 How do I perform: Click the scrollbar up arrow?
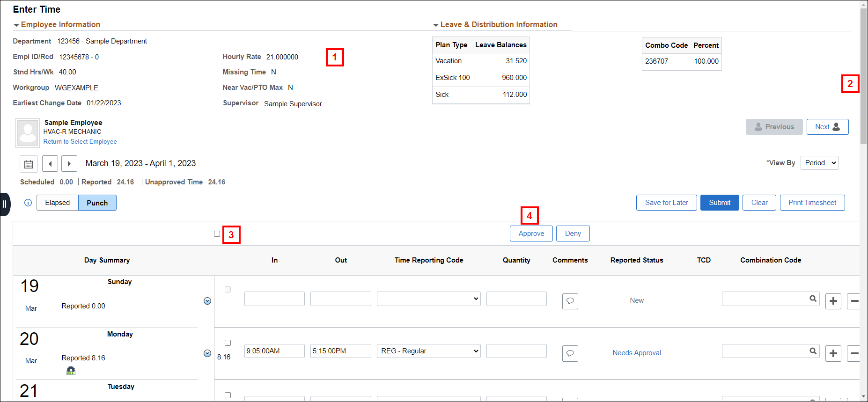coord(864,4)
